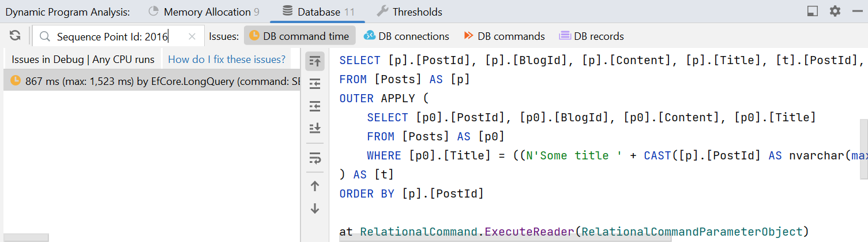Image resolution: width=868 pixels, height=242 pixels.
Task: Click the scroll-to-top icon in stack toolbar
Action: pyautogui.click(x=315, y=61)
